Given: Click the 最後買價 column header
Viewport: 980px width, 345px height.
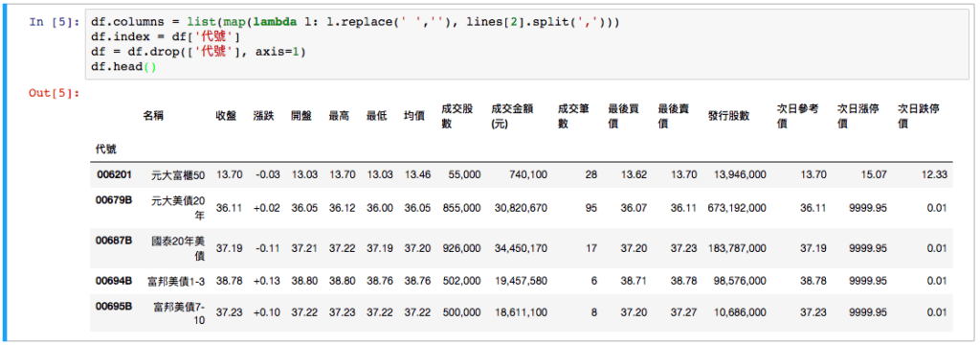Looking at the screenshot, I should pyautogui.click(x=624, y=116).
